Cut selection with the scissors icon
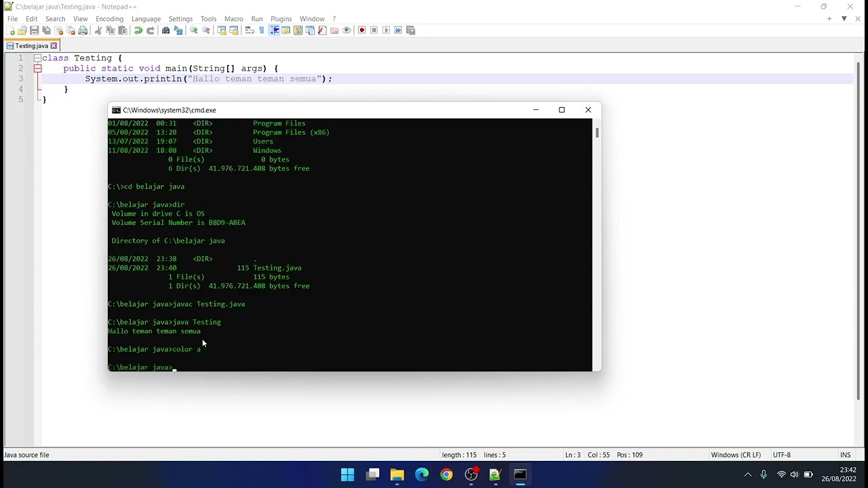The height and width of the screenshot is (488, 868). 98,30
